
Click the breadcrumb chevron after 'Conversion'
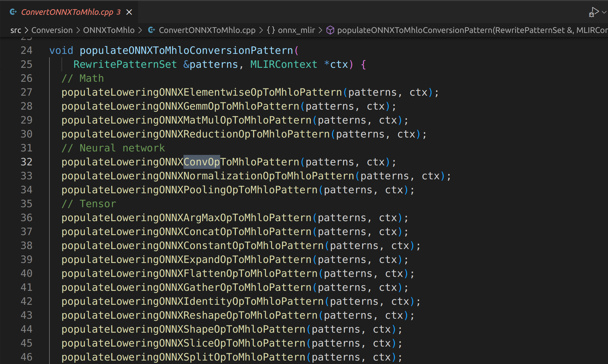click(78, 30)
